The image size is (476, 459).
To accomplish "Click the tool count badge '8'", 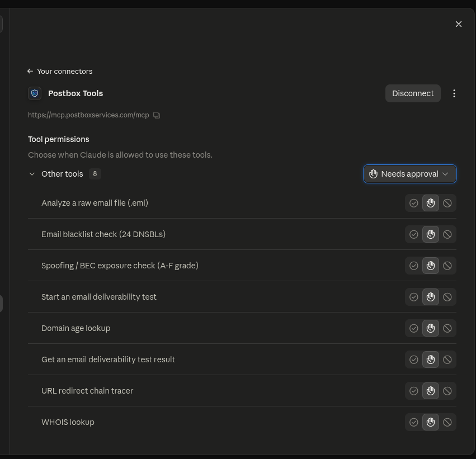I will click(95, 174).
